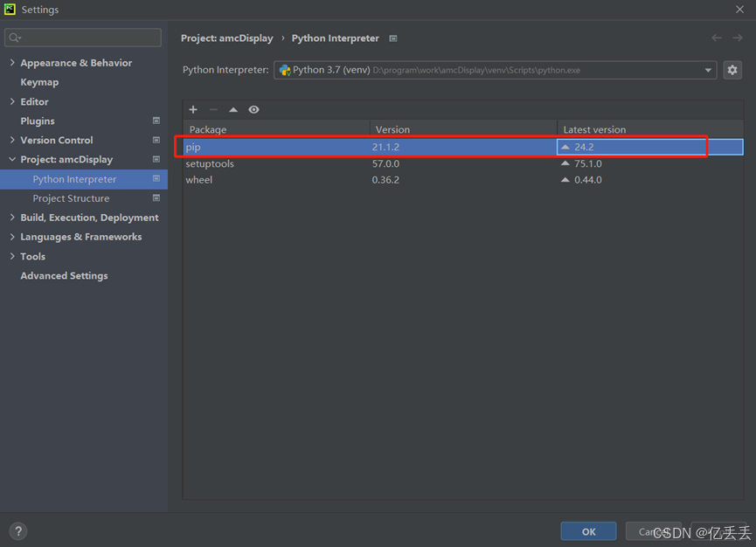Click the help question mark button
Screen dimensions: 756x547
coord(18,531)
